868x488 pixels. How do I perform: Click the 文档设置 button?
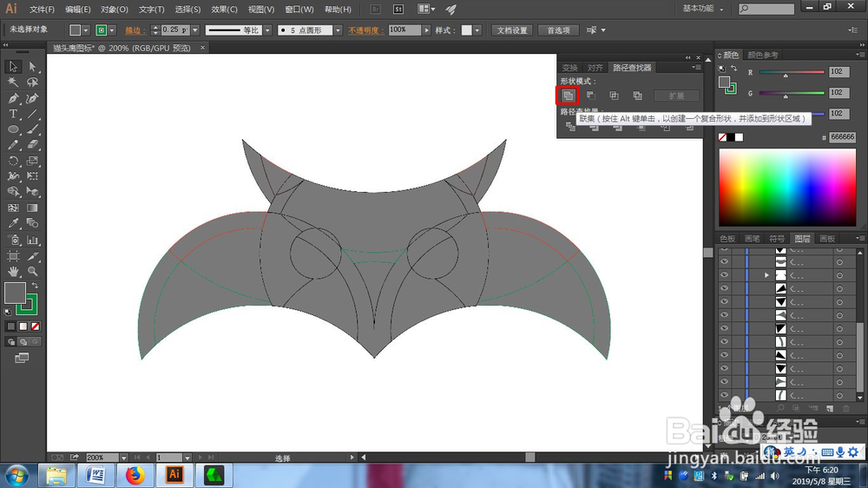(x=511, y=30)
